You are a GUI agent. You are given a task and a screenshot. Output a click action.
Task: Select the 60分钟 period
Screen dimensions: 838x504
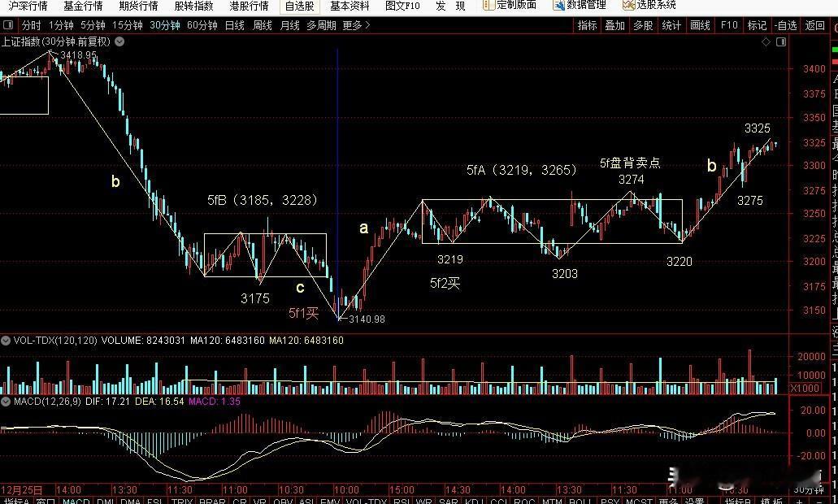click(202, 25)
